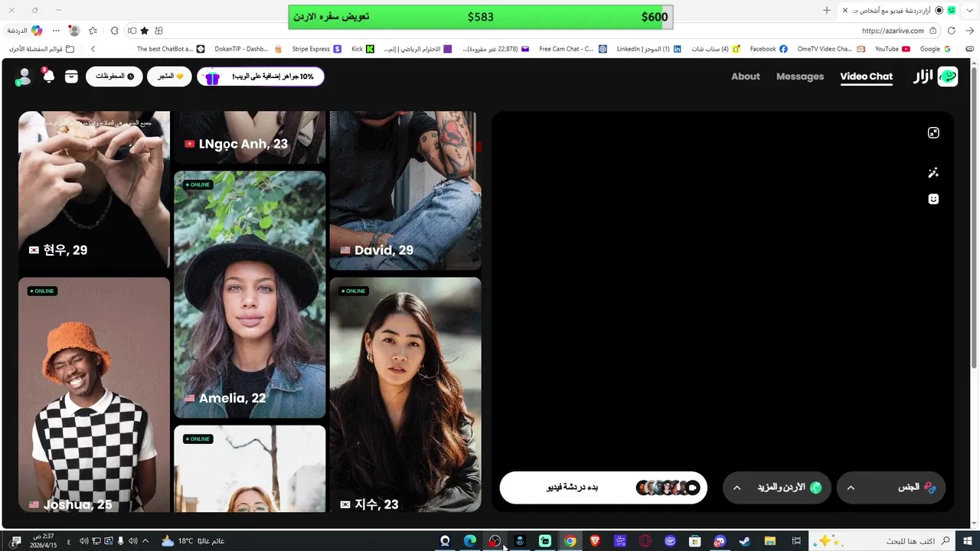Open Steam from the taskbar

744,541
